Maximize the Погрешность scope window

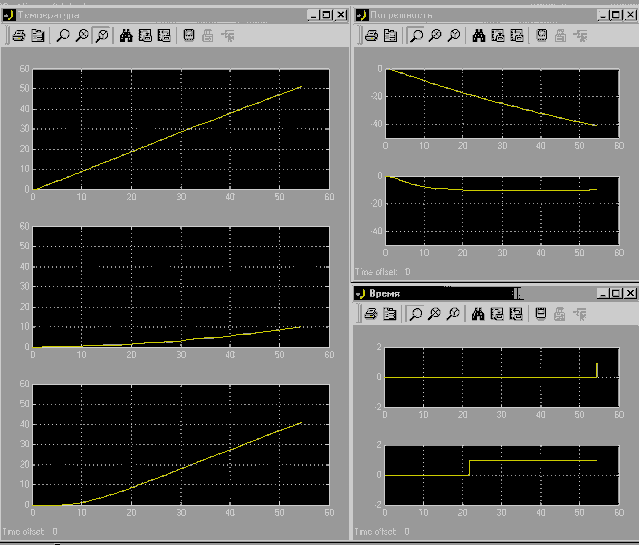(613, 14)
